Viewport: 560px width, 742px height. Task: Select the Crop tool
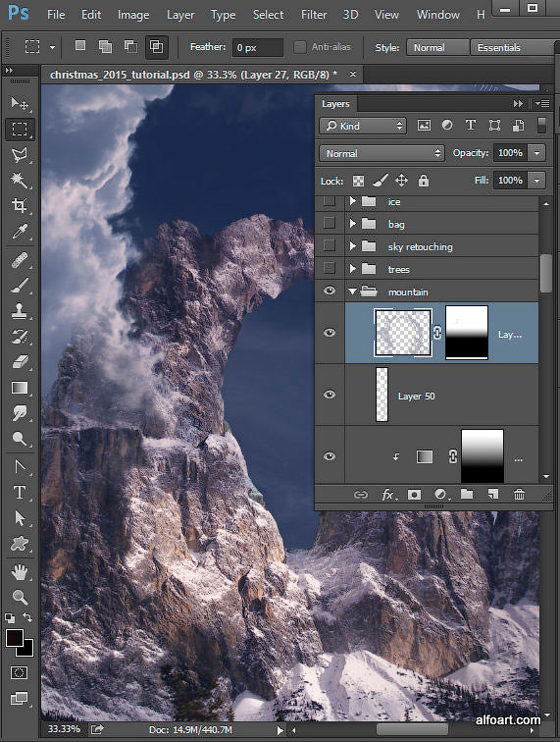tap(19, 205)
